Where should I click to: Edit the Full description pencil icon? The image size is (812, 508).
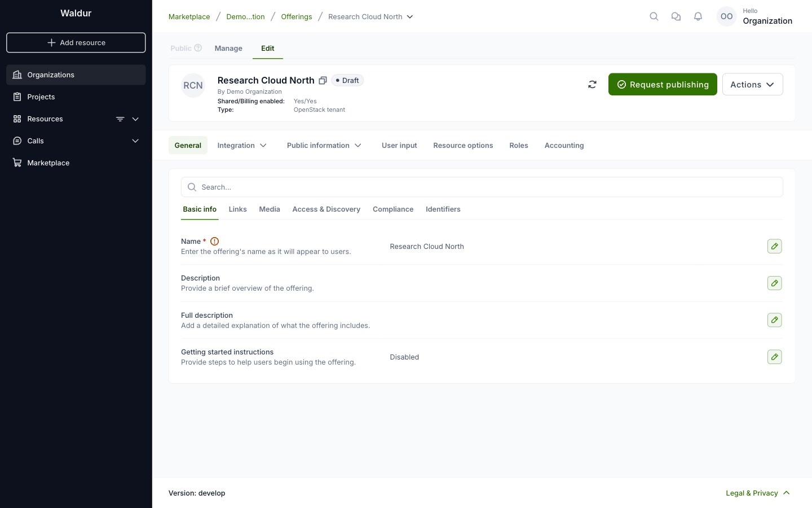(x=774, y=320)
